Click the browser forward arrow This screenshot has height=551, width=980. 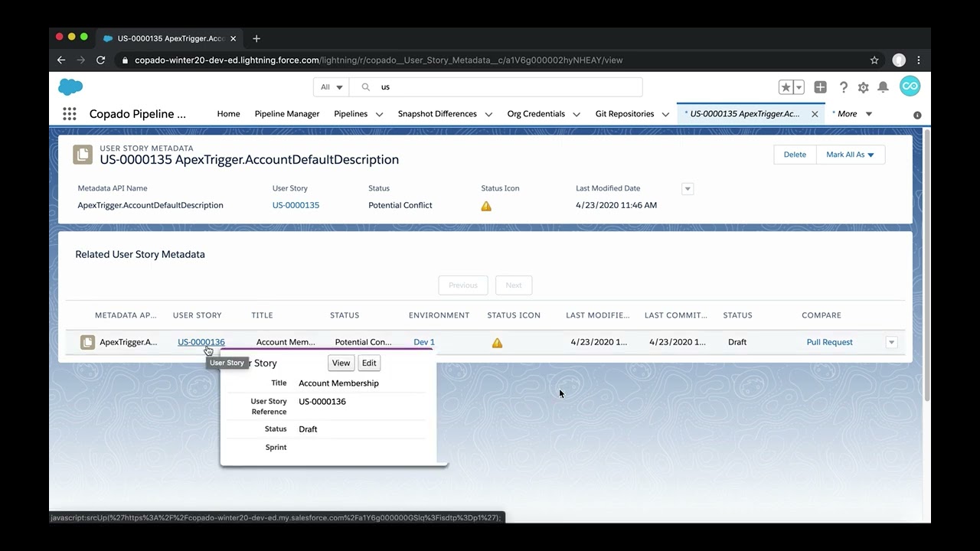[80, 60]
